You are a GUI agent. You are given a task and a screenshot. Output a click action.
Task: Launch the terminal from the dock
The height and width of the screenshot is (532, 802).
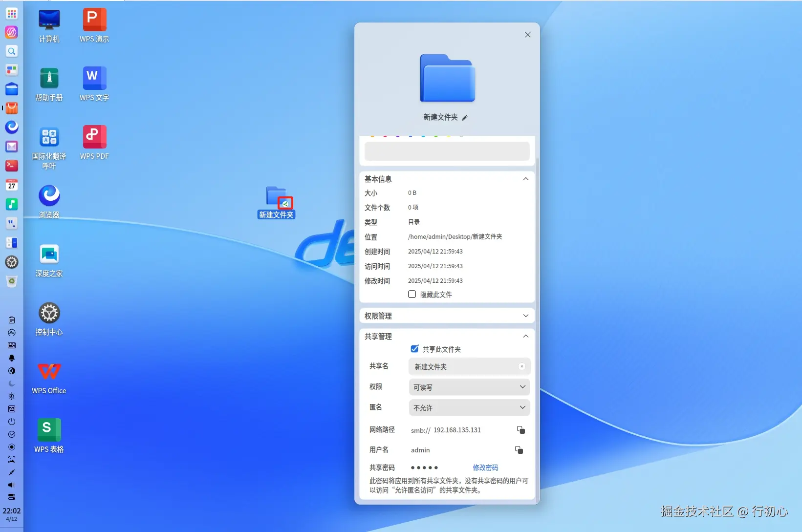coord(12,166)
